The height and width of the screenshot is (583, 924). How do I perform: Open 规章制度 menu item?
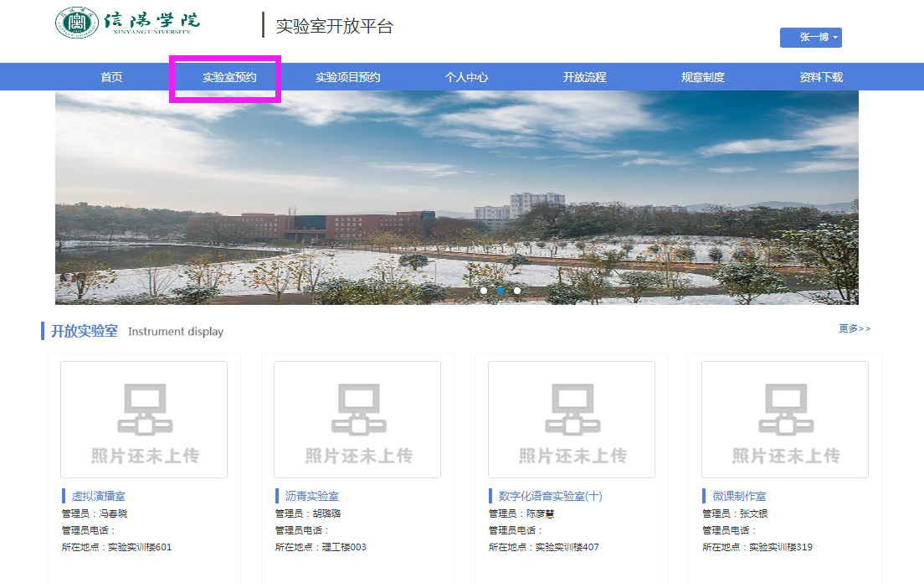pyautogui.click(x=702, y=77)
